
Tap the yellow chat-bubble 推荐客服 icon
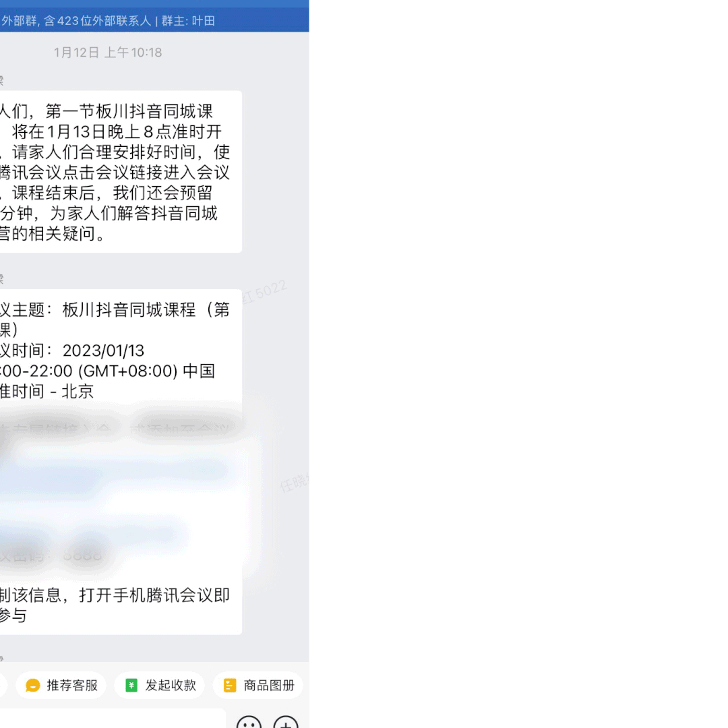click(x=33, y=686)
